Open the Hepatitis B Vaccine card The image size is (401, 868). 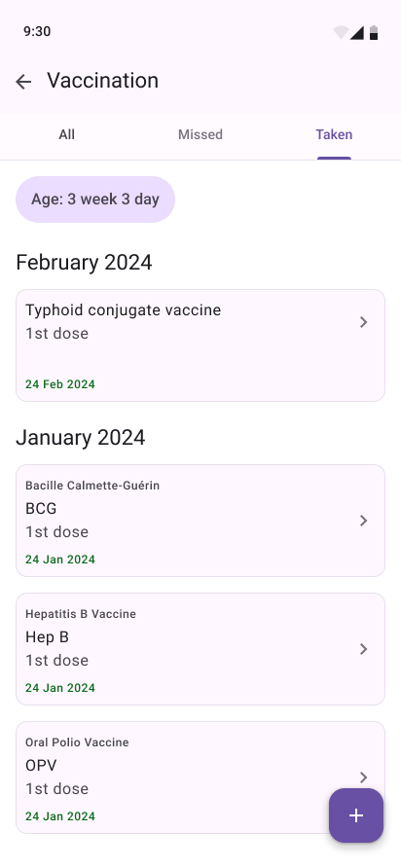point(200,649)
